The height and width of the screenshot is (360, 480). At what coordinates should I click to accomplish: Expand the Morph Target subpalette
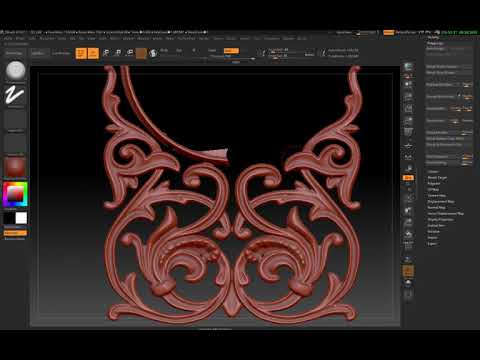[437, 178]
